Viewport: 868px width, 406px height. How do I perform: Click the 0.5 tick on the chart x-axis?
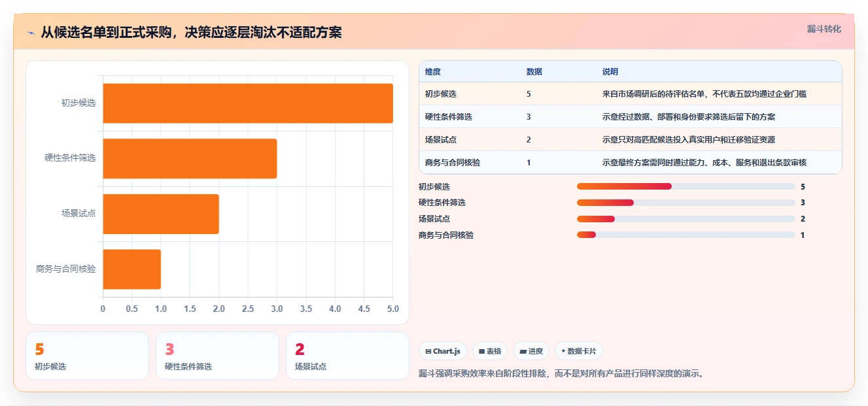(131, 309)
